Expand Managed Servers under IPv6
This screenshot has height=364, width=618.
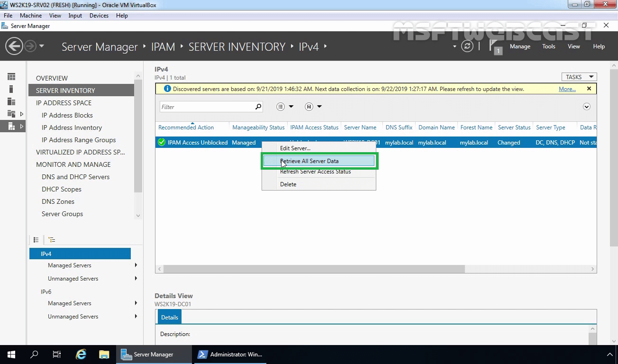[136, 303]
